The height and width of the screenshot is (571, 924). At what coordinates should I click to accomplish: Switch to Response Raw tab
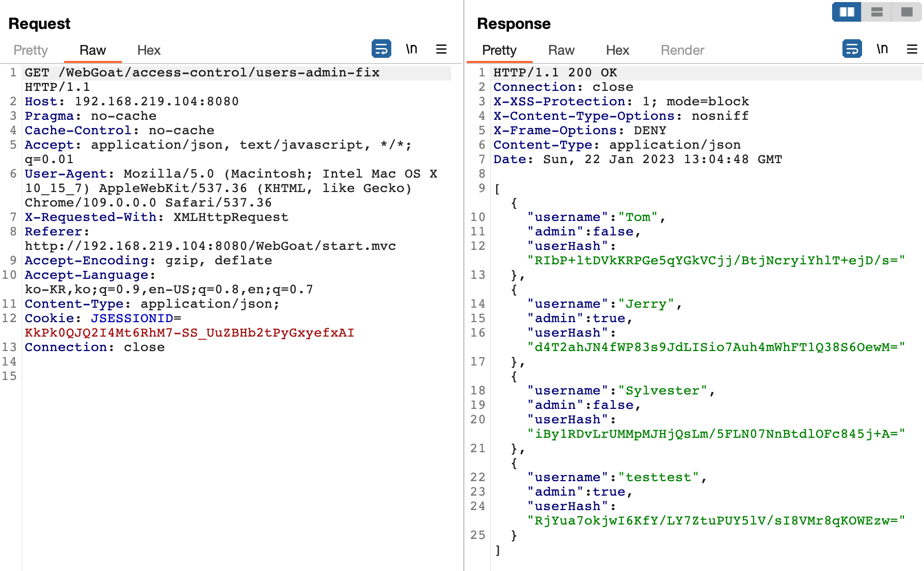tap(561, 50)
